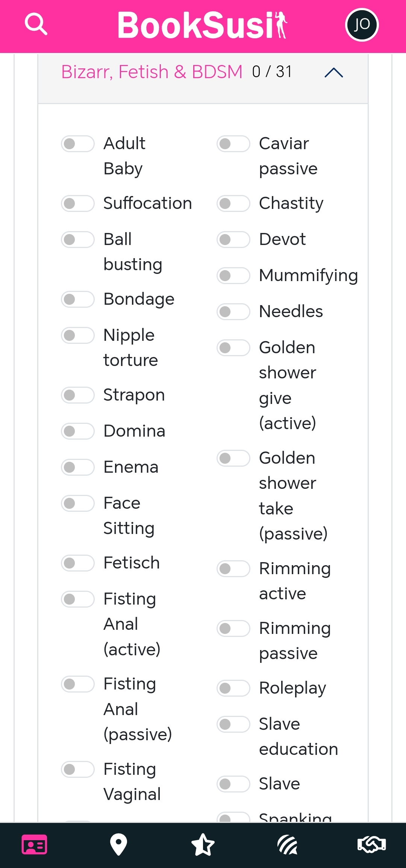Select the Needles label
Viewport: 406px width, 868px height.
pyautogui.click(x=291, y=312)
